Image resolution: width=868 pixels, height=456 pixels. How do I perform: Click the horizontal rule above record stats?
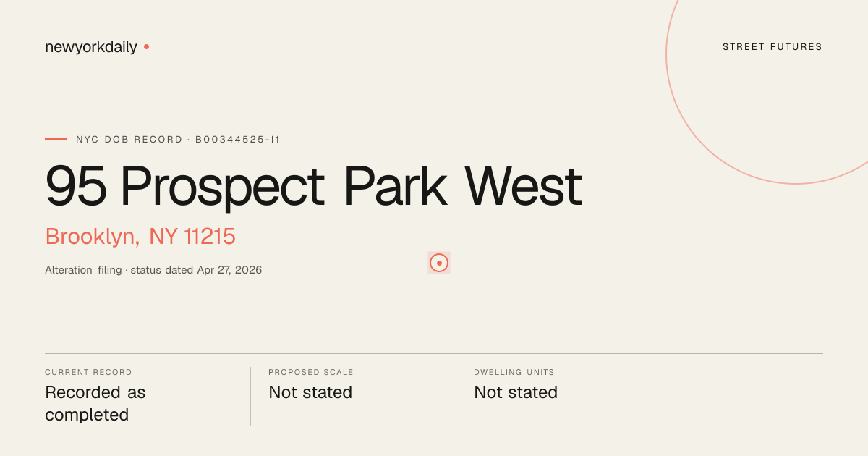[434, 353]
